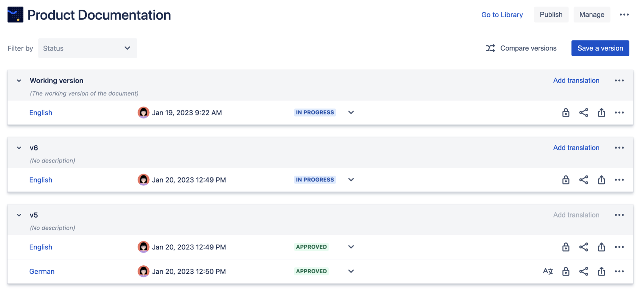Open more actions for the German version
Screen dimensions: 644x291
click(619, 271)
